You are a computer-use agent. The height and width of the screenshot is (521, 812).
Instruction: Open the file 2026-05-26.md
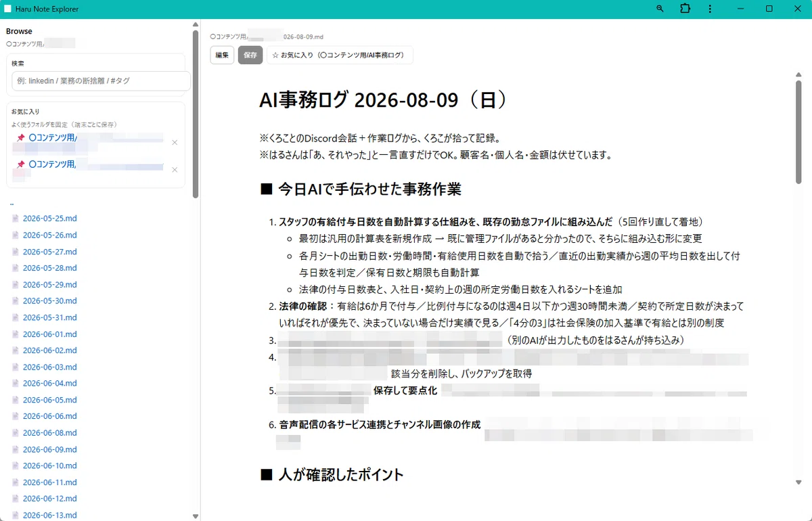click(49, 235)
